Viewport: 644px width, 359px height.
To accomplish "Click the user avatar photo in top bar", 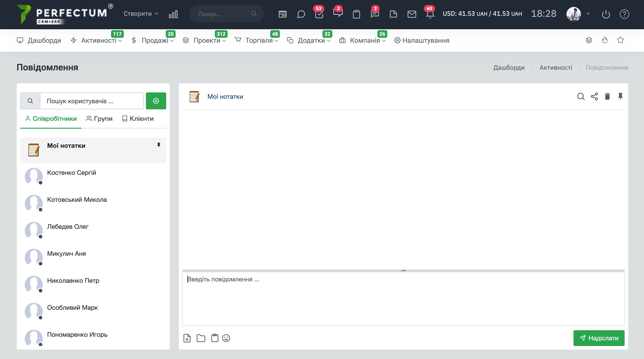I will (x=574, y=14).
